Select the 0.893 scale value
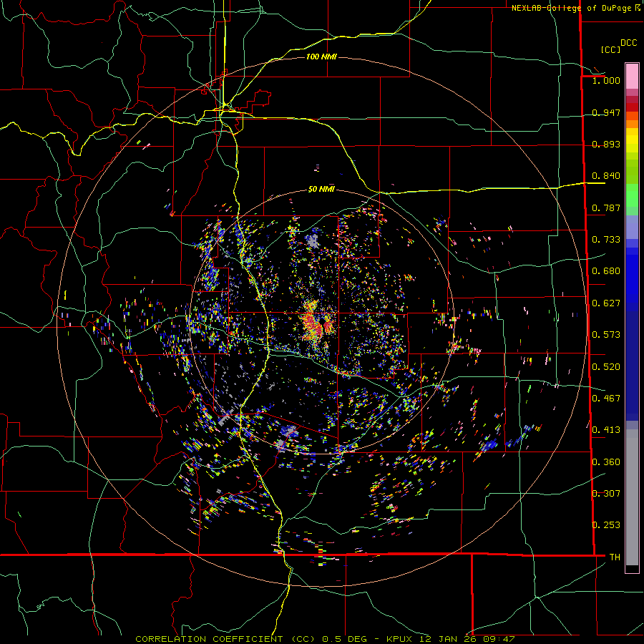The width and height of the screenshot is (644, 644). pyautogui.click(x=606, y=144)
